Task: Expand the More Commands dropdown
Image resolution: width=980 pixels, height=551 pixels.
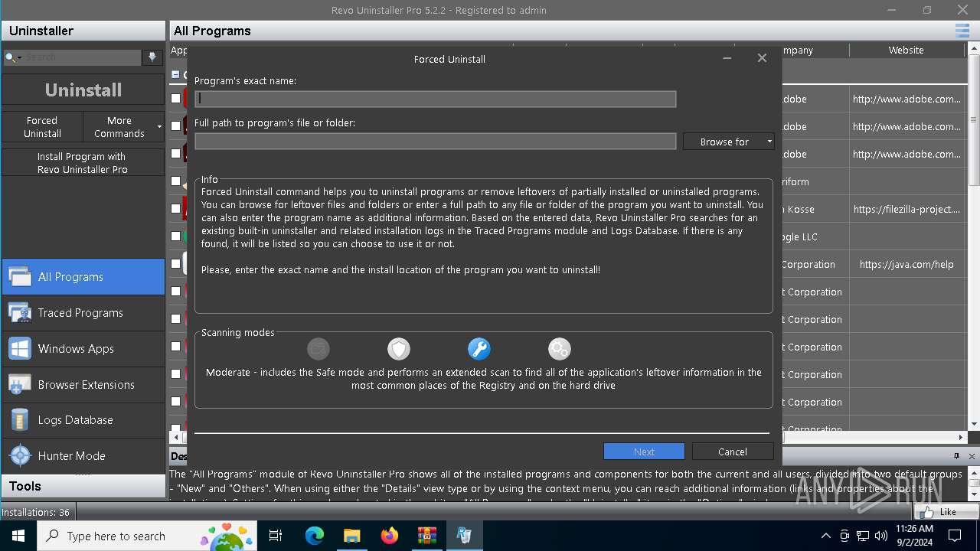Action: click(x=124, y=126)
